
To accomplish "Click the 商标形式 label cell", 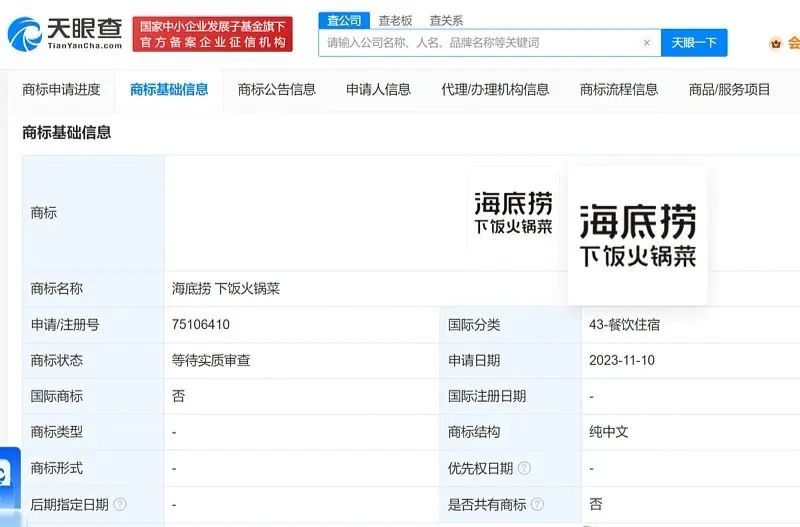I will click(x=93, y=468).
